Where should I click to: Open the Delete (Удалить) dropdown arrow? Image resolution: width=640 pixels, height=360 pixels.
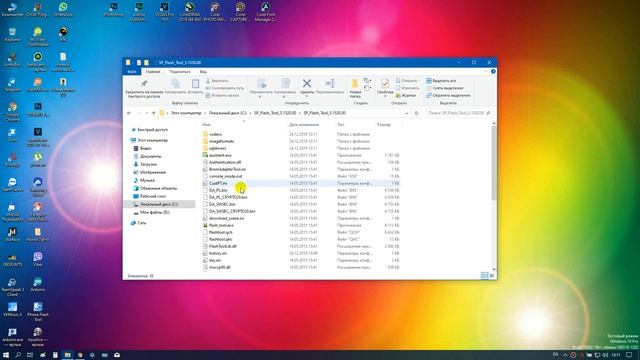(307, 96)
